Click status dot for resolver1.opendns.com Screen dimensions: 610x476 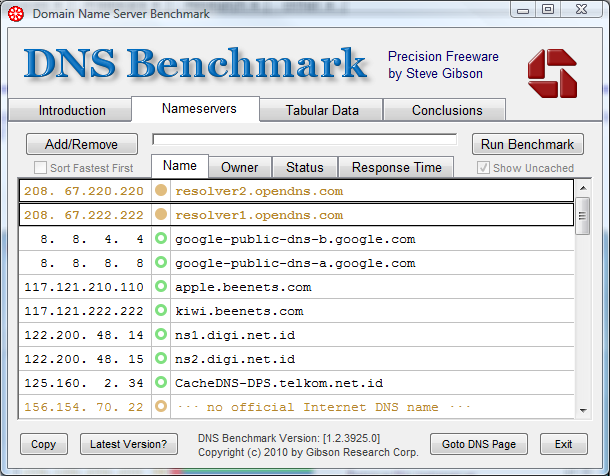tap(161, 214)
